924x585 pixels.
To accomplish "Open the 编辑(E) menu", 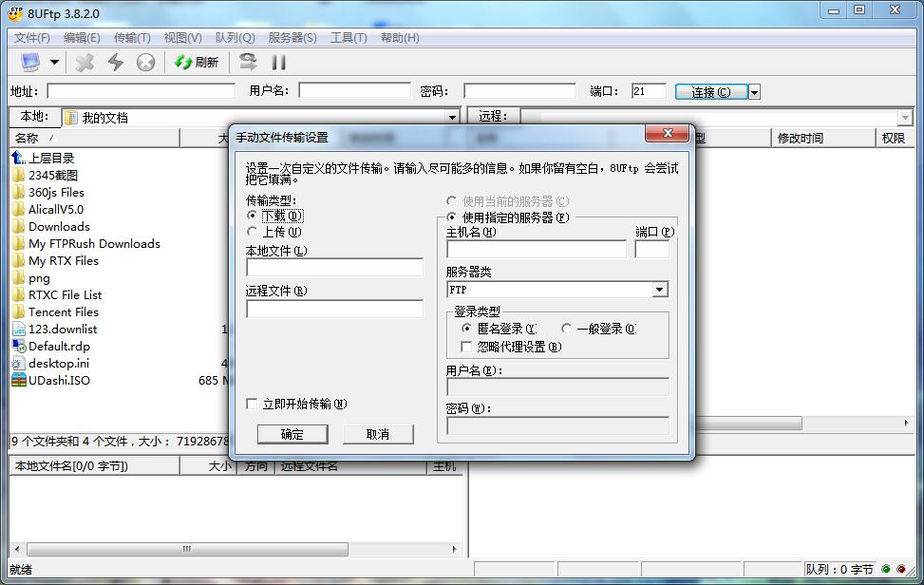I will tap(82, 38).
